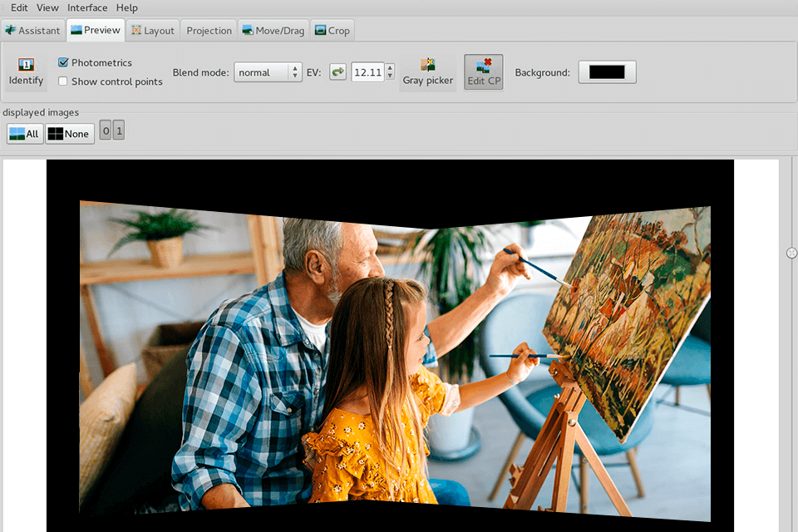Screen dimensions: 798x532
Task: Switch to the Assistant tab
Action: (x=33, y=30)
